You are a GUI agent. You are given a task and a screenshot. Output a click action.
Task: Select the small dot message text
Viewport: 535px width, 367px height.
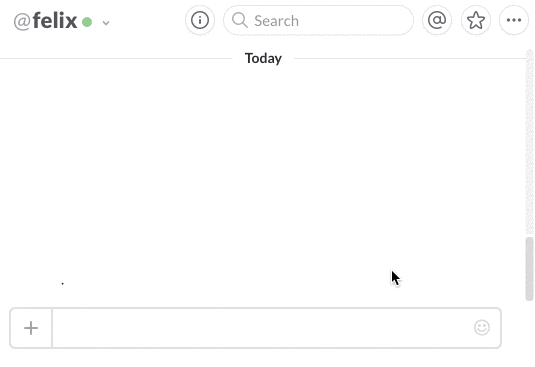tap(62, 283)
